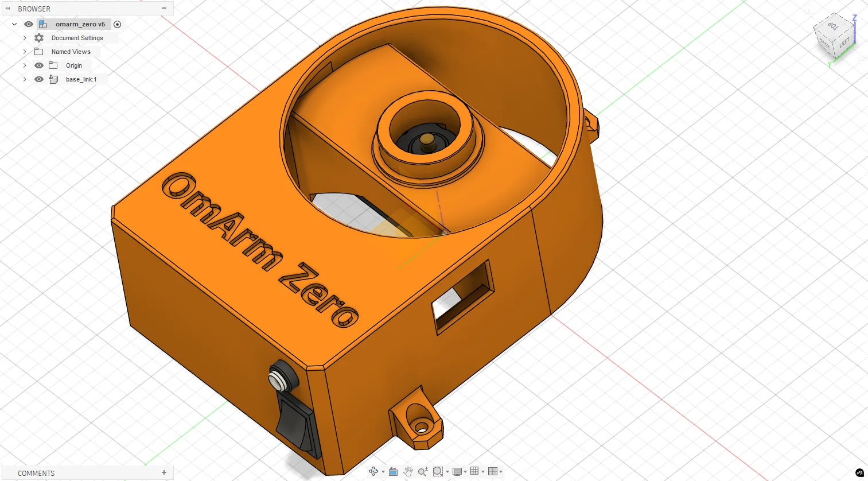Open the Zoom Window dropdown arrow
This screenshot has height=481, width=868.
tap(447, 472)
